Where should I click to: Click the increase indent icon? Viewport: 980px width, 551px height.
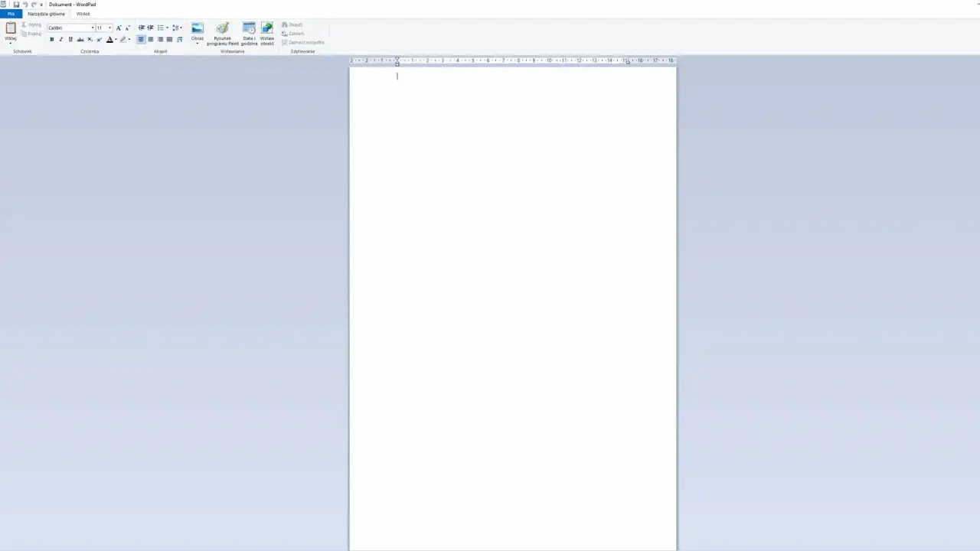tap(150, 28)
